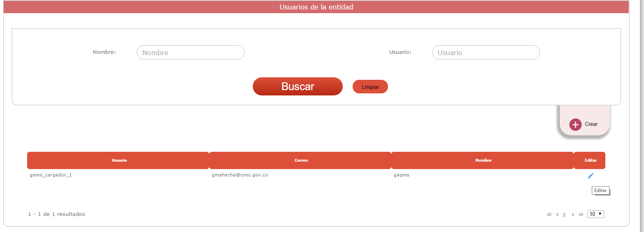Open the rows-per-page dropdown showing 10
Screen dimensions: 644x232
[596, 214]
